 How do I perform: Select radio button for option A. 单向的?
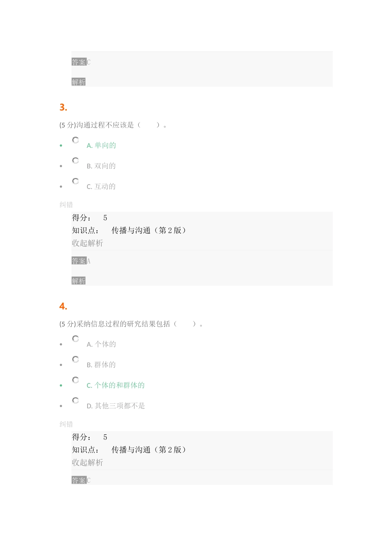click(76, 140)
